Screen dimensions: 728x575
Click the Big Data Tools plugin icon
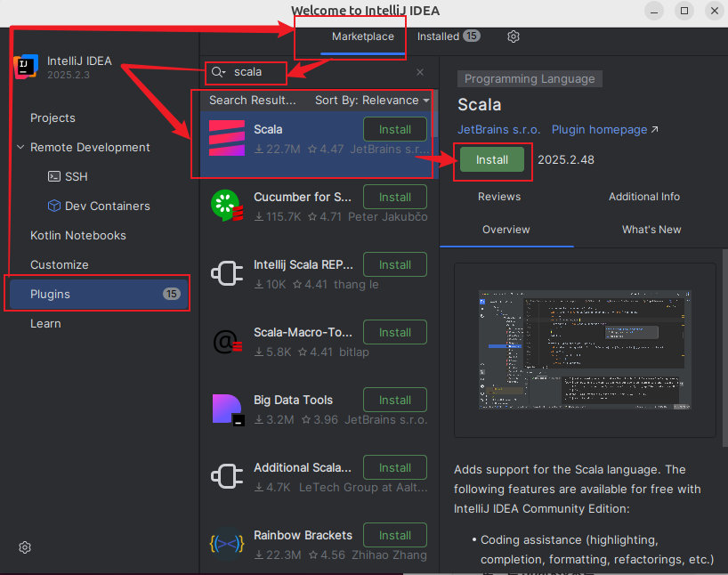(x=228, y=409)
